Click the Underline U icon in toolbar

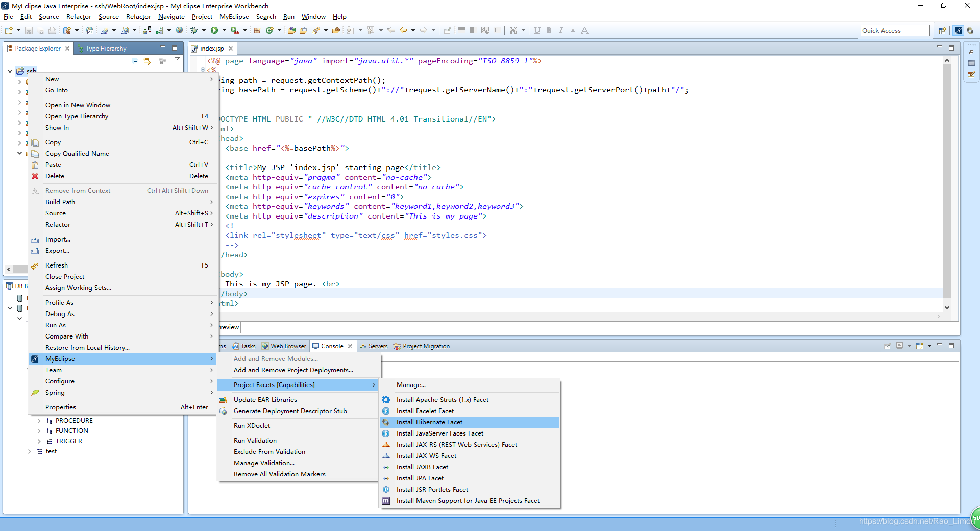(x=537, y=31)
